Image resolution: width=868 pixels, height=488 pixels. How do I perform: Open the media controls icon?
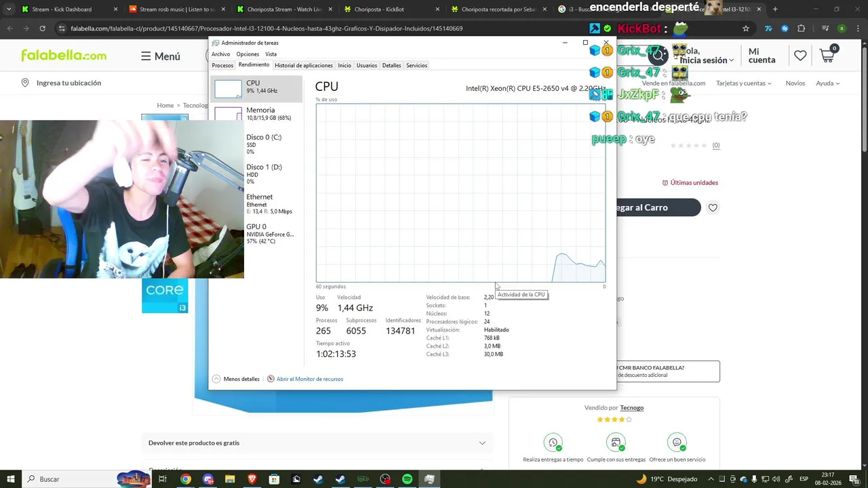(825, 28)
